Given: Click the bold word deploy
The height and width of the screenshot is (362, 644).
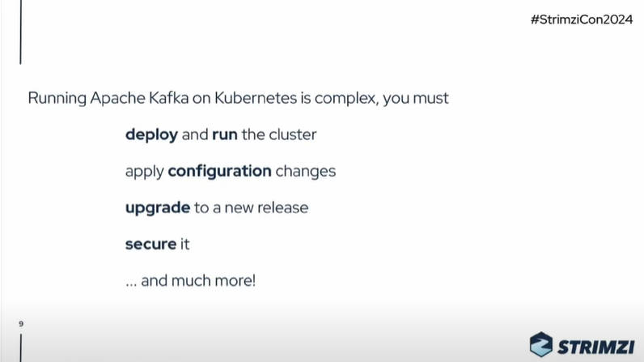Looking at the screenshot, I should tap(151, 134).
